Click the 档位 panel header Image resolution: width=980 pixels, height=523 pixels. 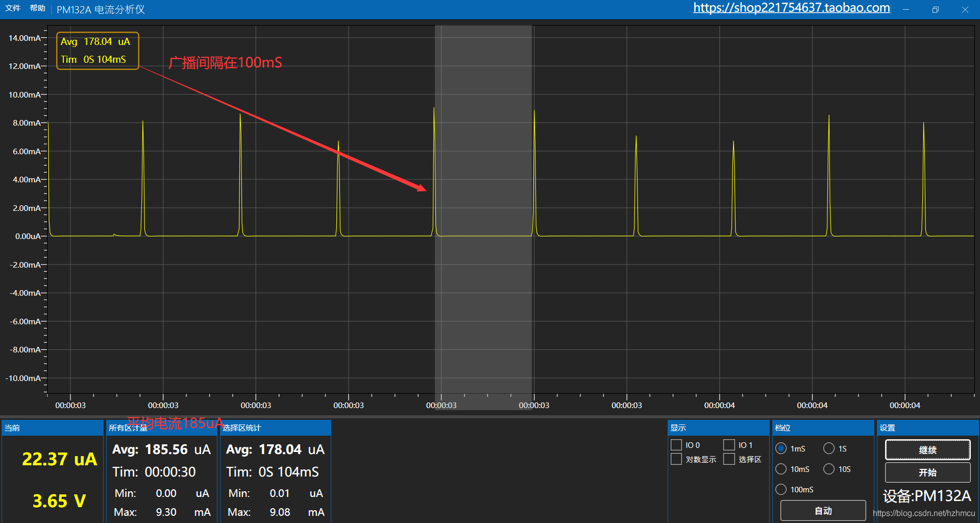click(x=823, y=427)
